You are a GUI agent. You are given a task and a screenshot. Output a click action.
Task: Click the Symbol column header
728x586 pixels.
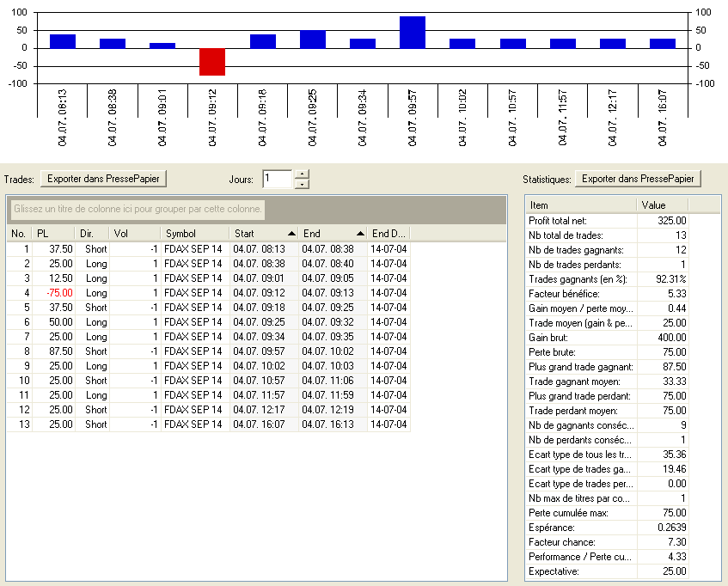[x=194, y=234]
